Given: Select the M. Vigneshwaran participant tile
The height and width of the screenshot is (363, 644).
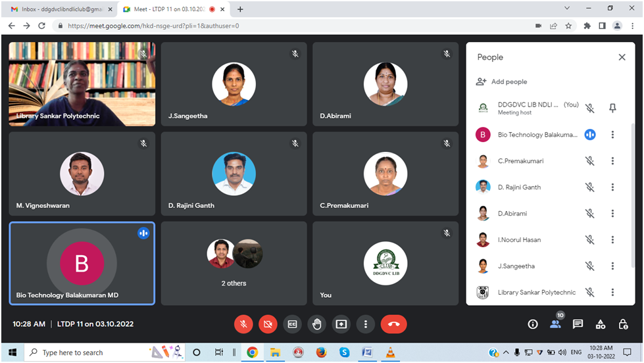Looking at the screenshot, I should click(82, 174).
